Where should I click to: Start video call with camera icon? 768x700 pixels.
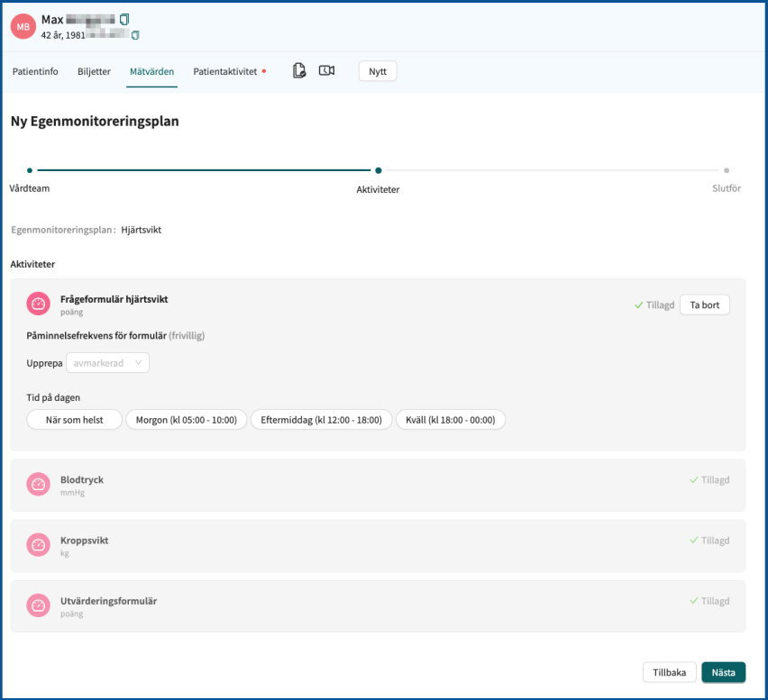326,71
